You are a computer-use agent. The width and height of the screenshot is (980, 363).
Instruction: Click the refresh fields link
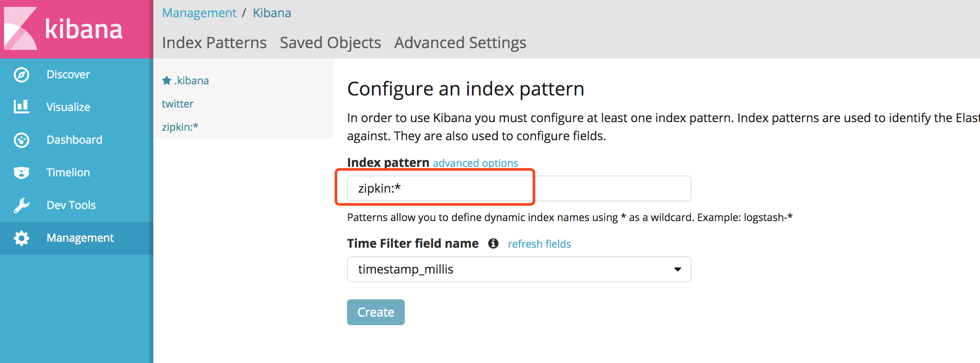540,244
